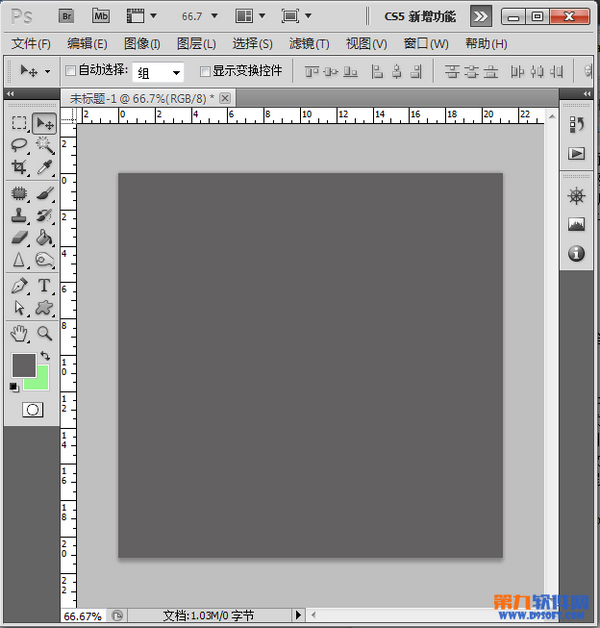Select the Magic Wand tool
The image size is (600, 628).
(x=44, y=145)
